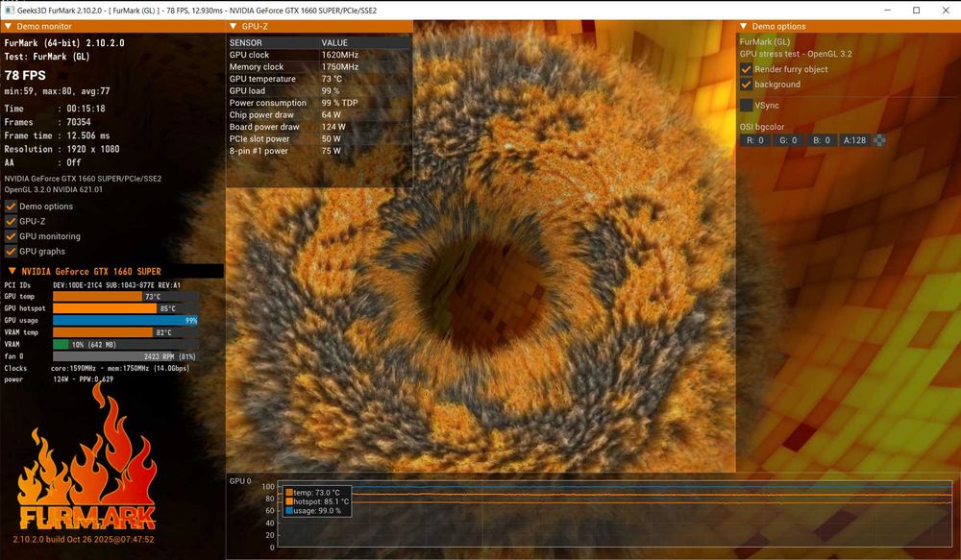Click the Board power draw 124 W value
Viewport: 961px width, 560px height.
333,127
